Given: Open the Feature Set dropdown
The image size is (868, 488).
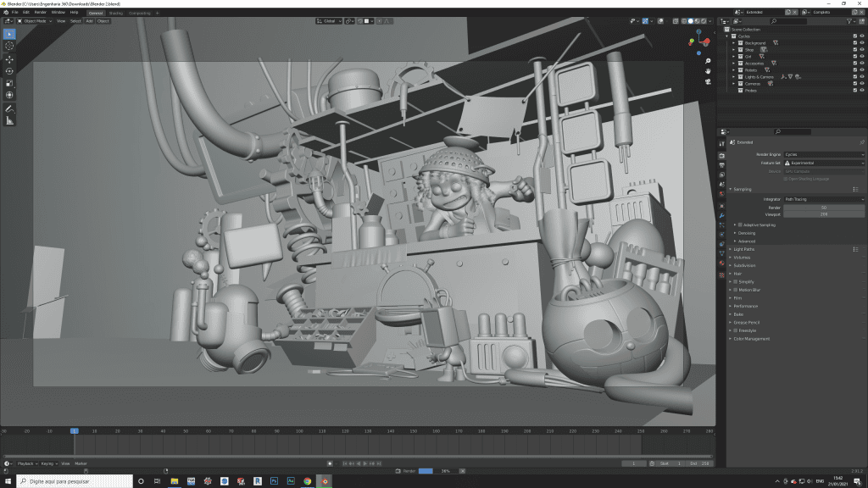Looking at the screenshot, I should coord(824,163).
